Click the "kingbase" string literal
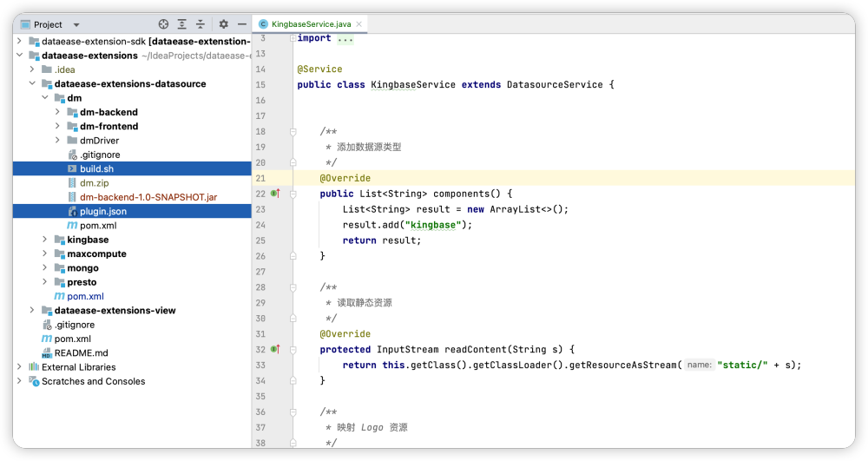This screenshot has height=461, width=868. (x=433, y=225)
